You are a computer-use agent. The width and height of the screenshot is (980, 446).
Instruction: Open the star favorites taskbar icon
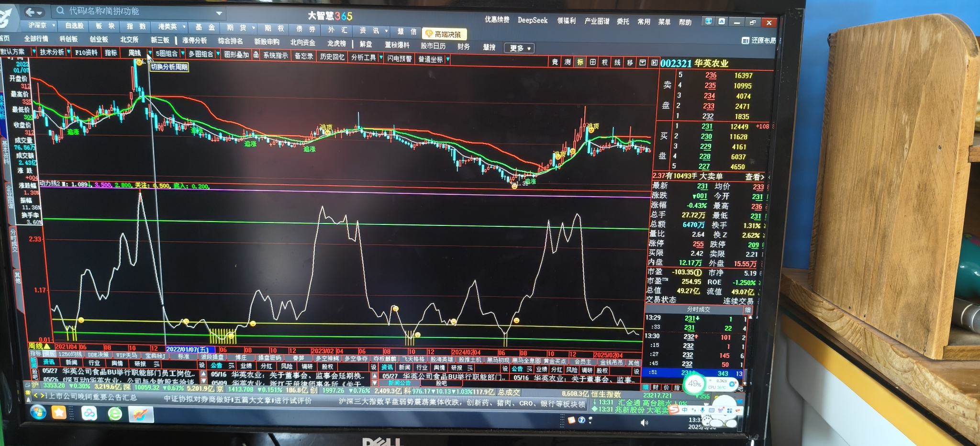tap(59, 412)
